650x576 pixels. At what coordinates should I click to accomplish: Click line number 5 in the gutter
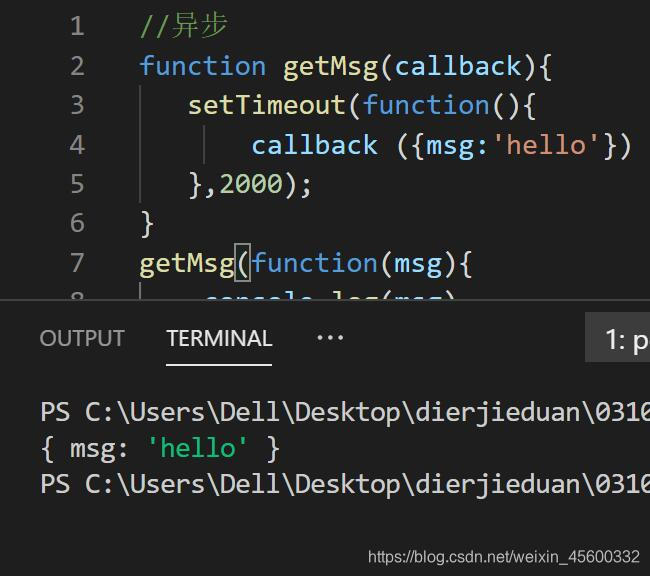tap(77, 184)
